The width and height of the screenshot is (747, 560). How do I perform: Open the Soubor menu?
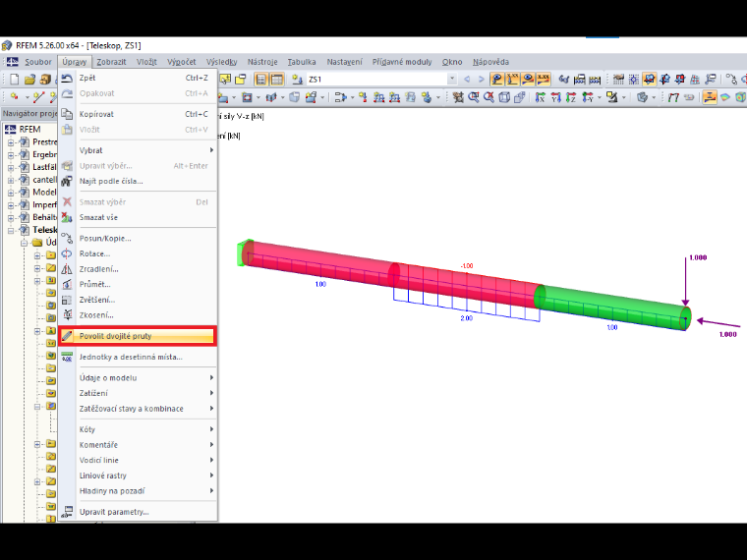point(38,62)
